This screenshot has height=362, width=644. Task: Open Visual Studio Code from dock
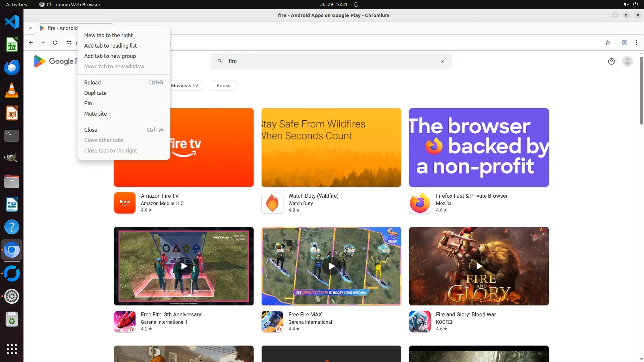[x=12, y=22]
